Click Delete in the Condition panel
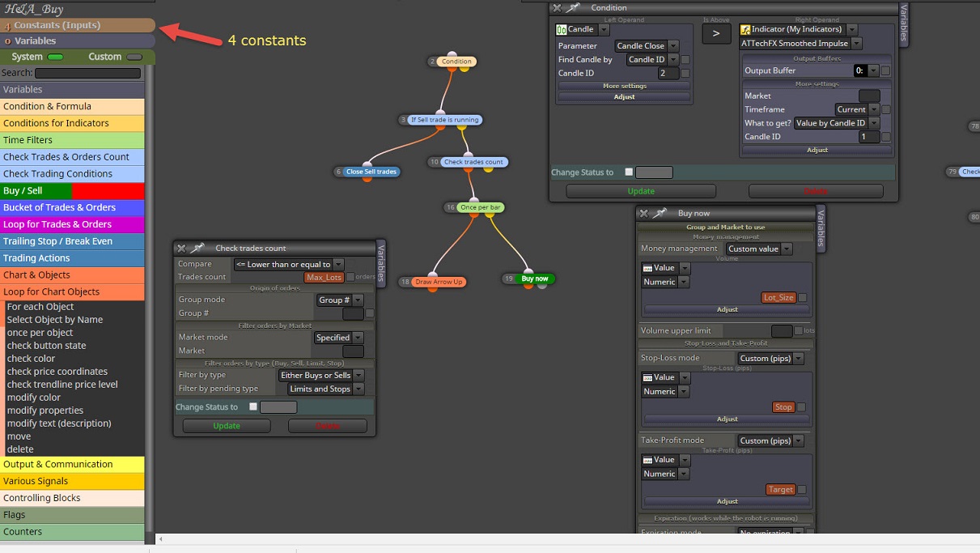Image resolution: width=980 pixels, height=553 pixels. point(816,191)
